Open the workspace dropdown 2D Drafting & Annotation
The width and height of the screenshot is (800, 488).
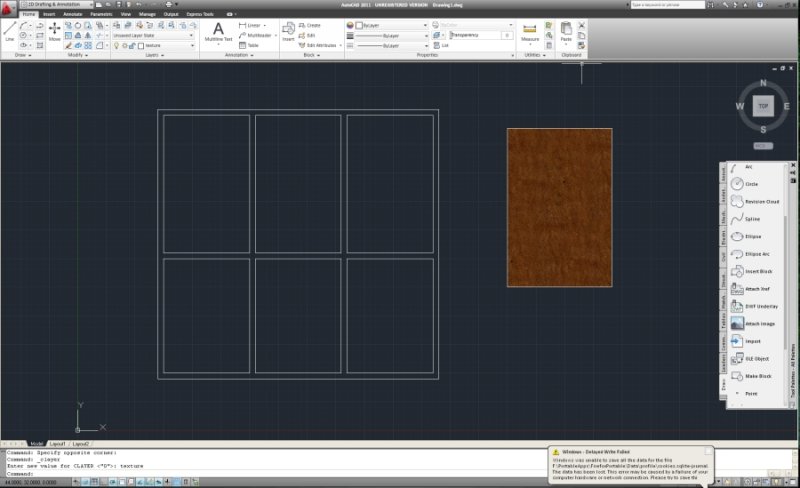point(56,4)
